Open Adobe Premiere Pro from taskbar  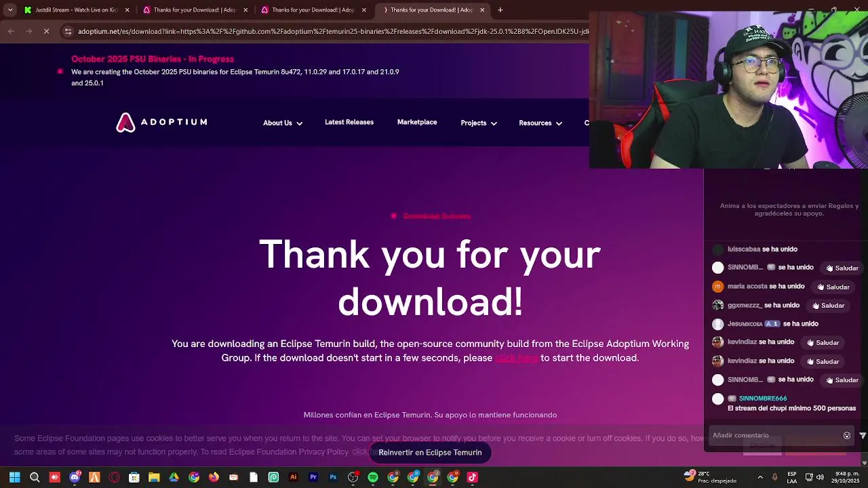point(313,477)
